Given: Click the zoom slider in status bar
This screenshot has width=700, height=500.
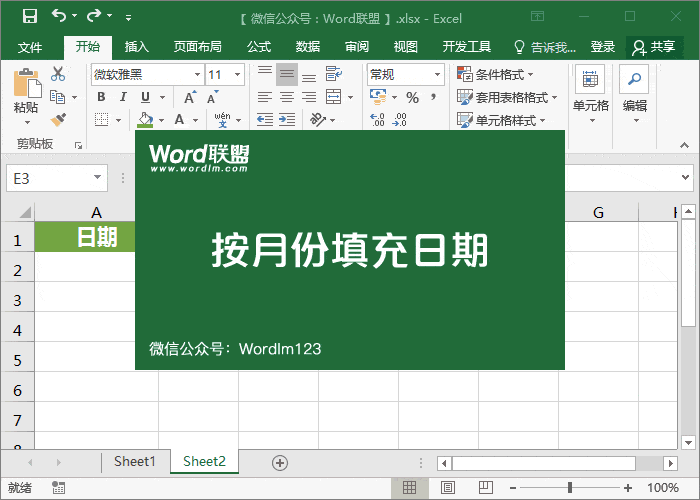Looking at the screenshot, I should click(570, 488).
